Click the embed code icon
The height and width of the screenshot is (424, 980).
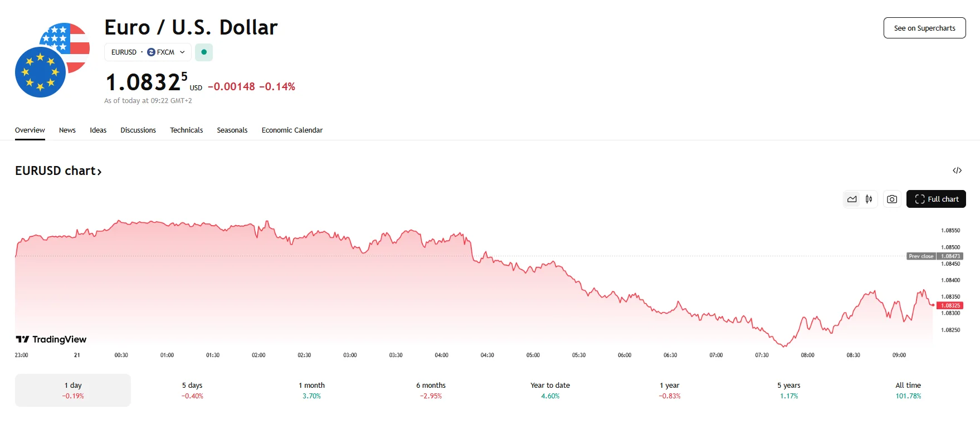[957, 170]
